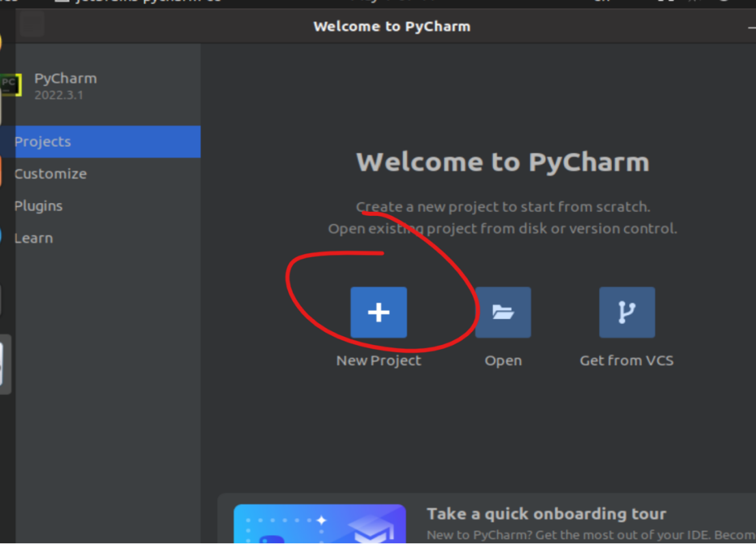Click the Get from VCS label
The height and width of the screenshot is (544, 756).
[626, 361]
